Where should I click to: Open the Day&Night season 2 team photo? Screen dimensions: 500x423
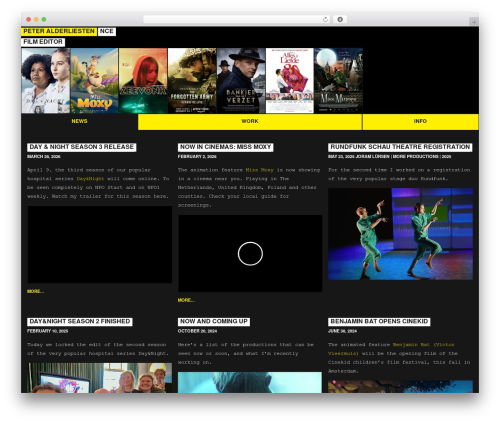pyautogui.click(x=100, y=378)
